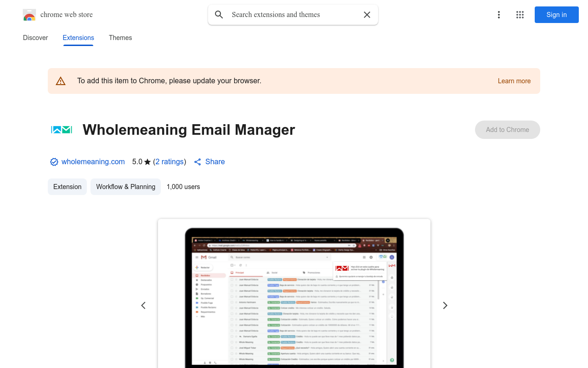Viewport: 588px width, 368px height.
Task: Click the Sign in button
Action: pyautogui.click(x=557, y=15)
